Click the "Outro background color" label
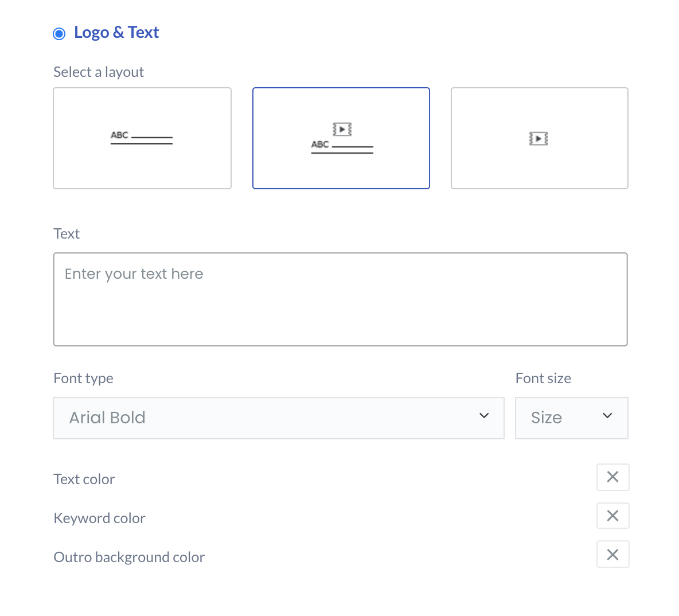 [x=129, y=557]
